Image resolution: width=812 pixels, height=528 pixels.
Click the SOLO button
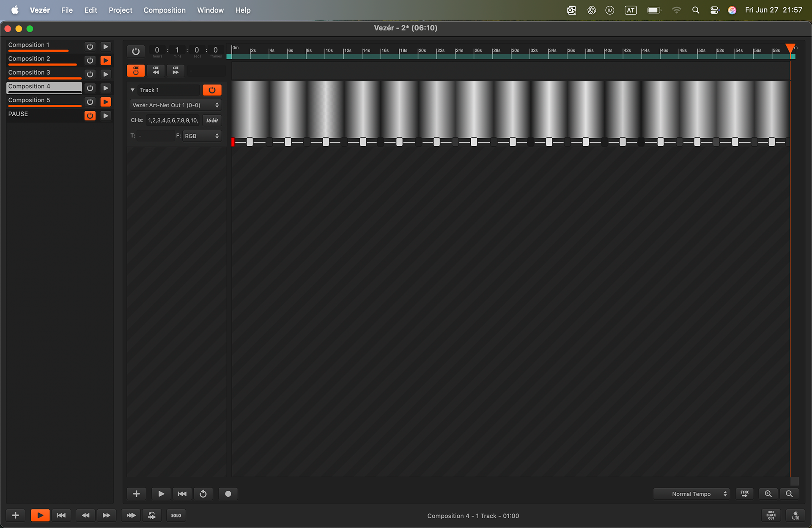point(176,515)
